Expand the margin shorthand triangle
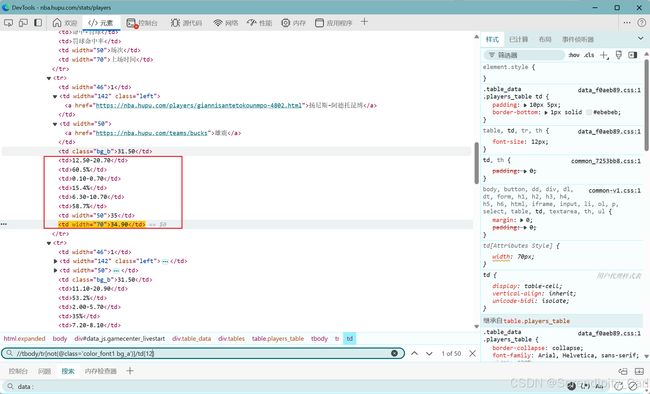Screen dimensions: 650x394 point(521,220)
